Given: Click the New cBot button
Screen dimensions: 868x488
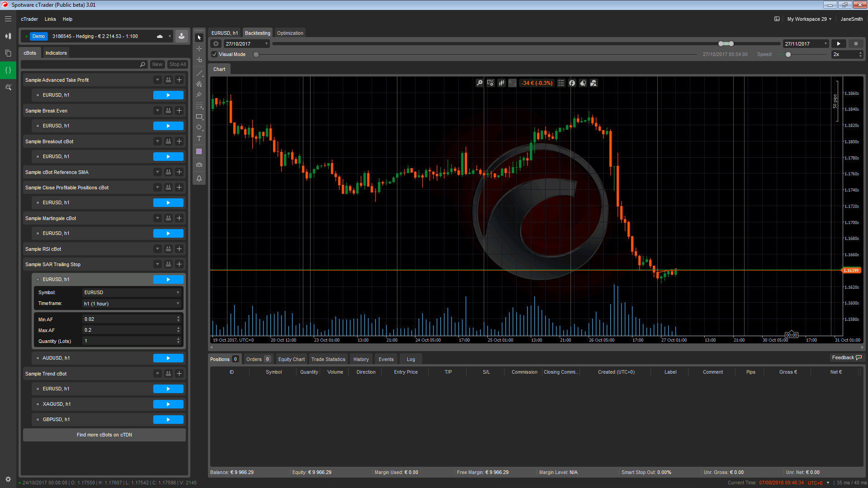Looking at the screenshot, I should [157, 64].
